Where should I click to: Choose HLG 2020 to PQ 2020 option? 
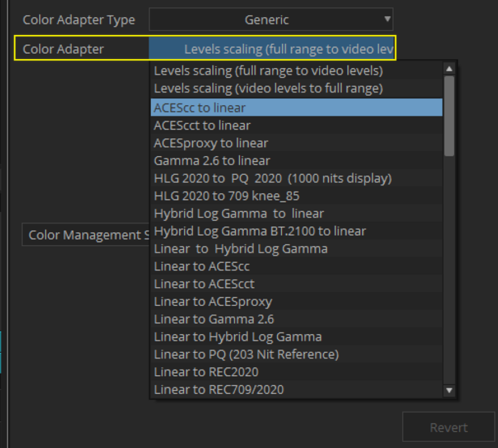point(296,178)
